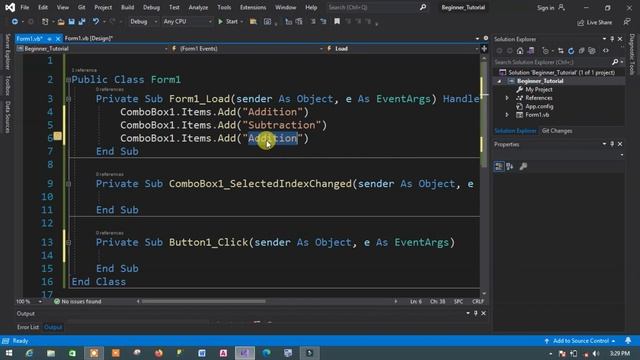Toggle auto-hide pin on Properties panel

(x=612, y=144)
